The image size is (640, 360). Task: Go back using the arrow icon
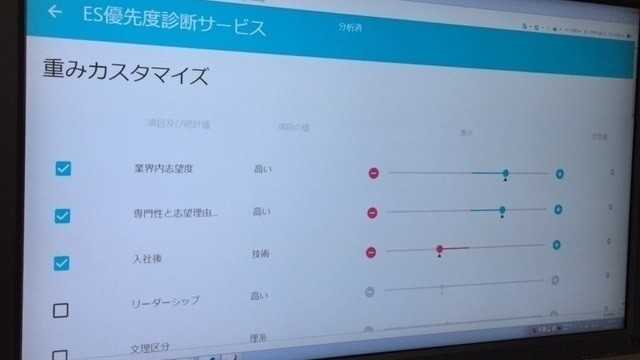click(x=55, y=12)
